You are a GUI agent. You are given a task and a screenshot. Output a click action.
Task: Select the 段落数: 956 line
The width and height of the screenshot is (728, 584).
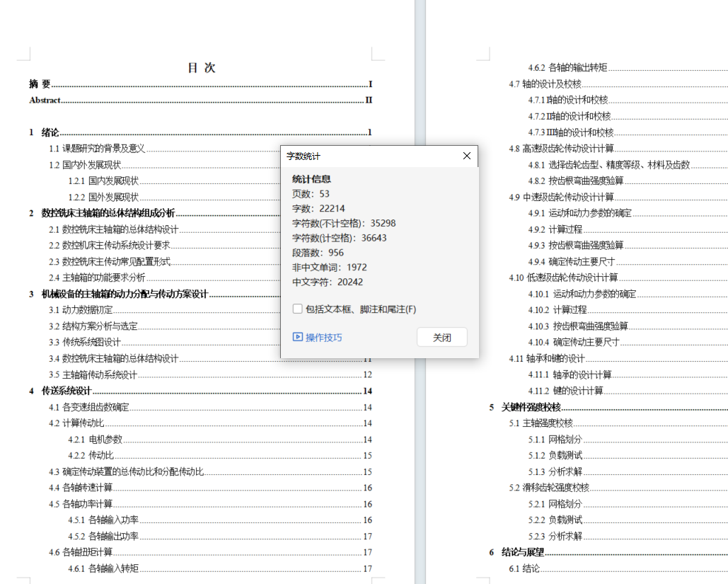click(318, 253)
